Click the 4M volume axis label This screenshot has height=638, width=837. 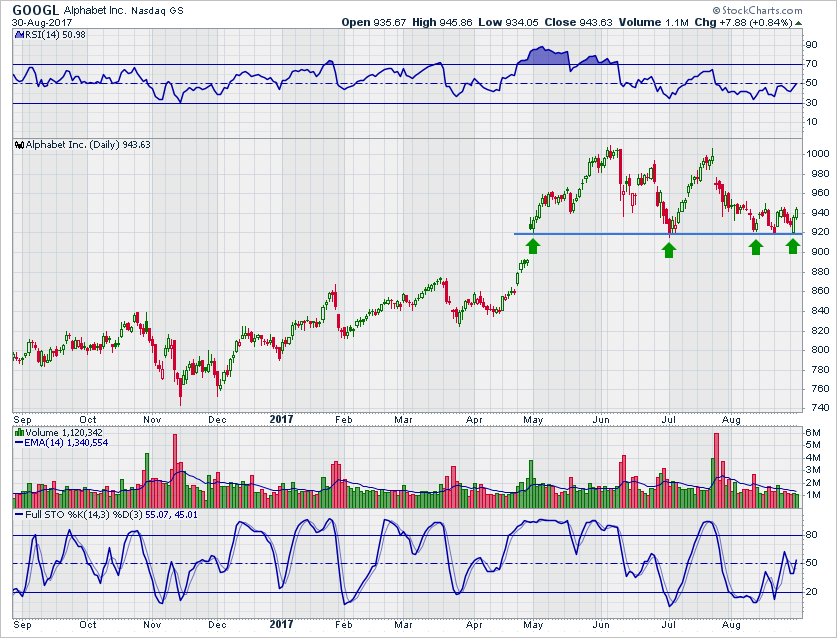(813, 458)
